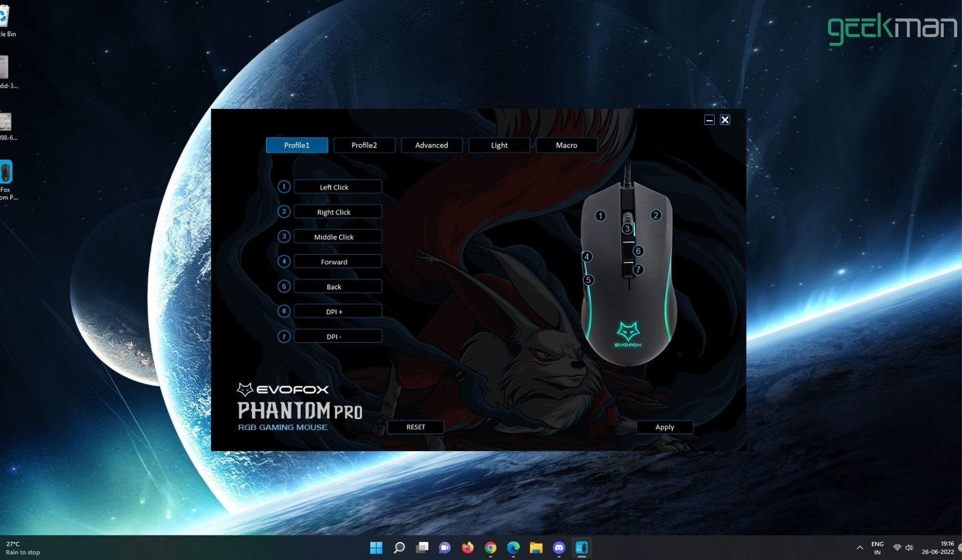Click the Apply button
Screen dimensions: 962x560
(664, 427)
